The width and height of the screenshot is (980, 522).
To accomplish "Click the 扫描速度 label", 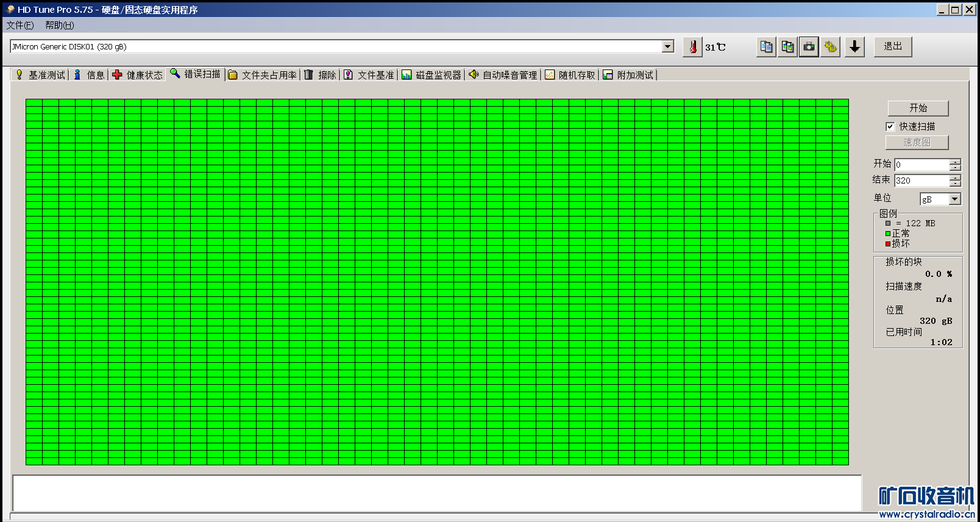I will (x=903, y=286).
